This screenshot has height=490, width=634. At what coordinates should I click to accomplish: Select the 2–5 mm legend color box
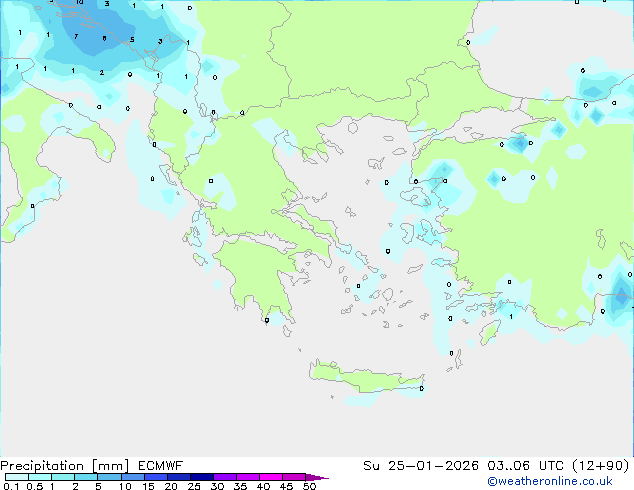click(86, 477)
